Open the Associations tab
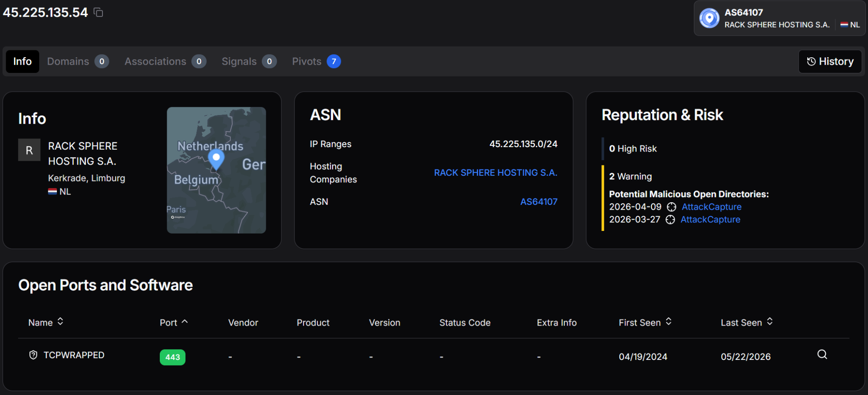The height and width of the screenshot is (395, 868). coord(165,62)
